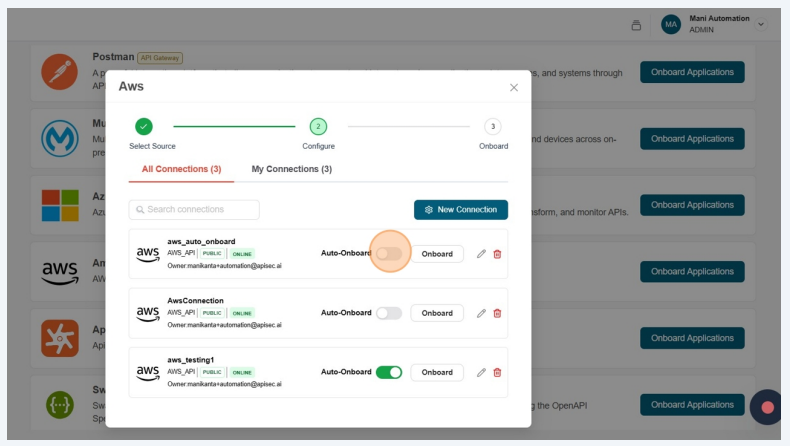Viewport: 790px width, 446px height.
Task: Click the Postman logo icon
Action: coord(59,72)
